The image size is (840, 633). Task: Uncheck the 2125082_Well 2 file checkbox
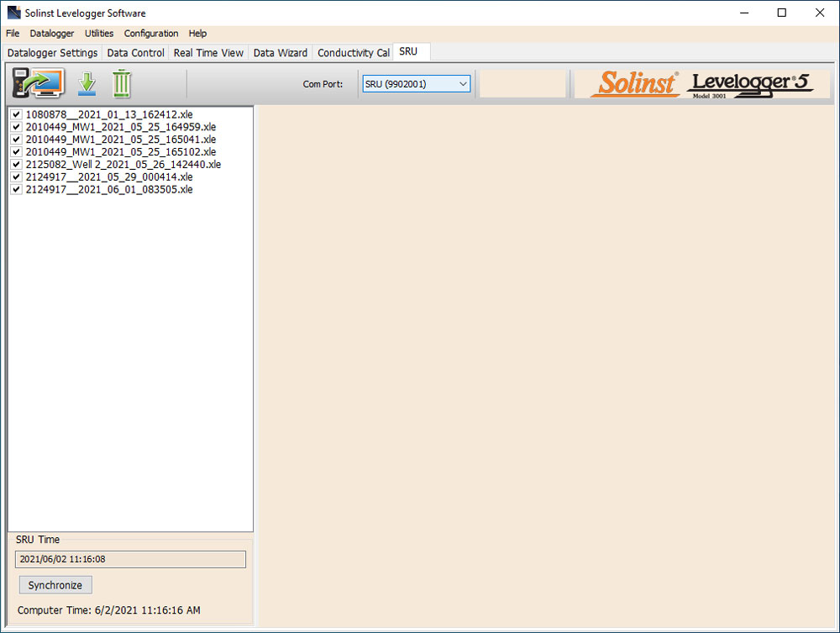point(16,164)
